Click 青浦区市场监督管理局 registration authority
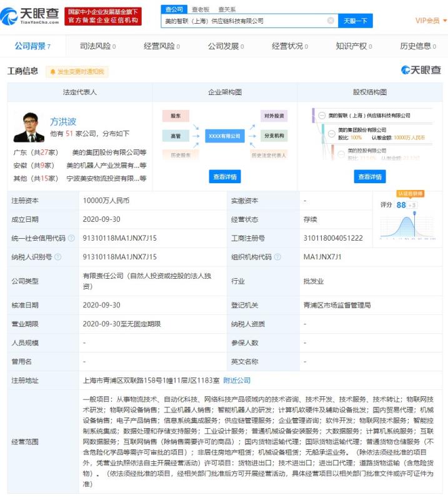The image size is (448, 500). (x=337, y=306)
